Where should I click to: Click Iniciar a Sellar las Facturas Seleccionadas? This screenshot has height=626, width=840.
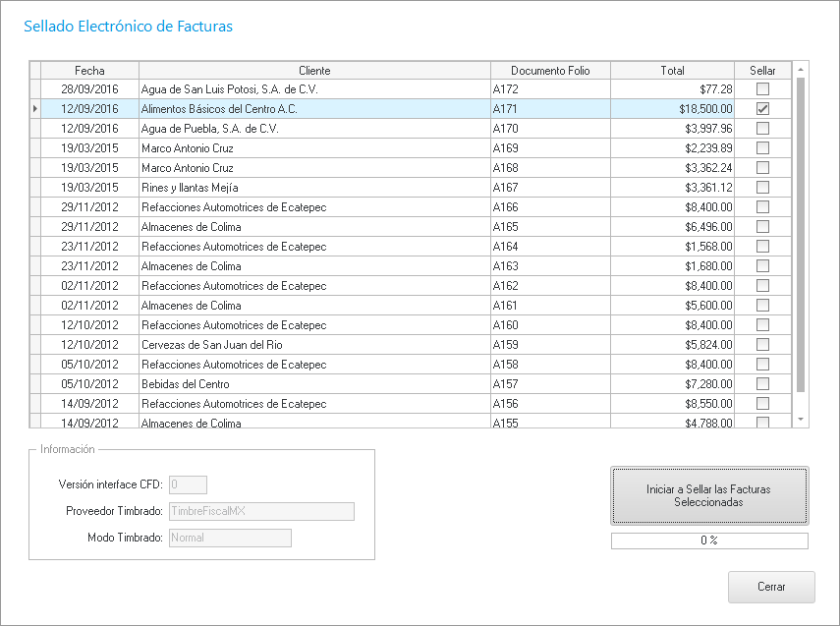[x=709, y=495]
